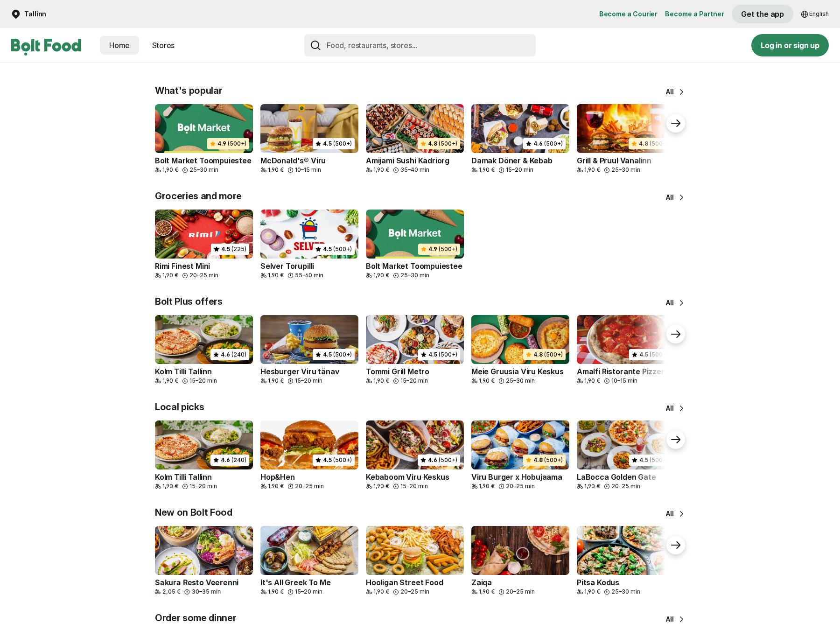The height and width of the screenshot is (630, 840).
Task: View All New on Bolt Food
Action: pyautogui.click(x=675, y=514)
